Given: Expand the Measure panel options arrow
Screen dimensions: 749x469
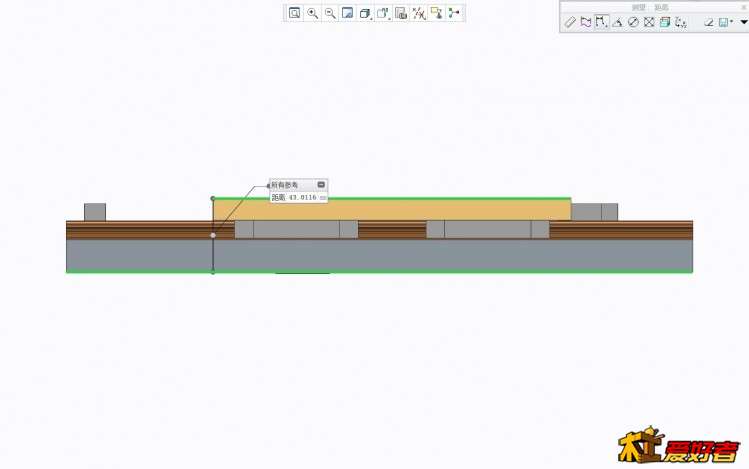Looking at the screenshot, I should tap(743, 22).
